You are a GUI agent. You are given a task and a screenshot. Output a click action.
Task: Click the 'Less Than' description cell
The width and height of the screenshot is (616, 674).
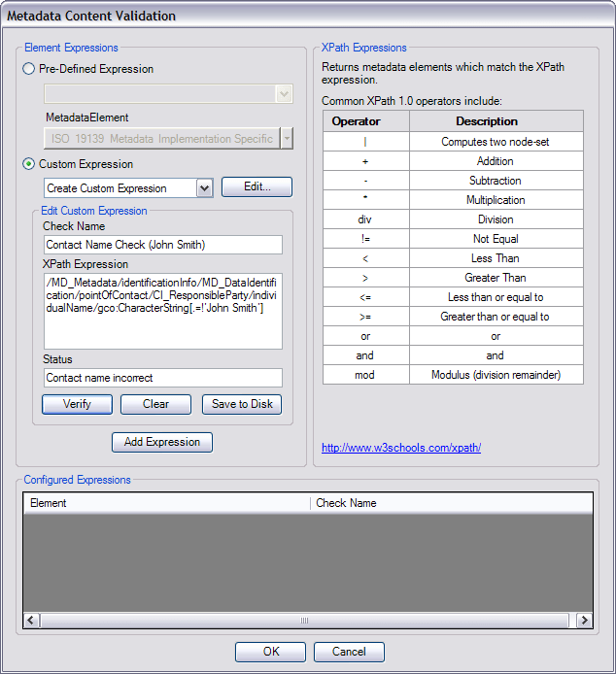click(496, 258)
